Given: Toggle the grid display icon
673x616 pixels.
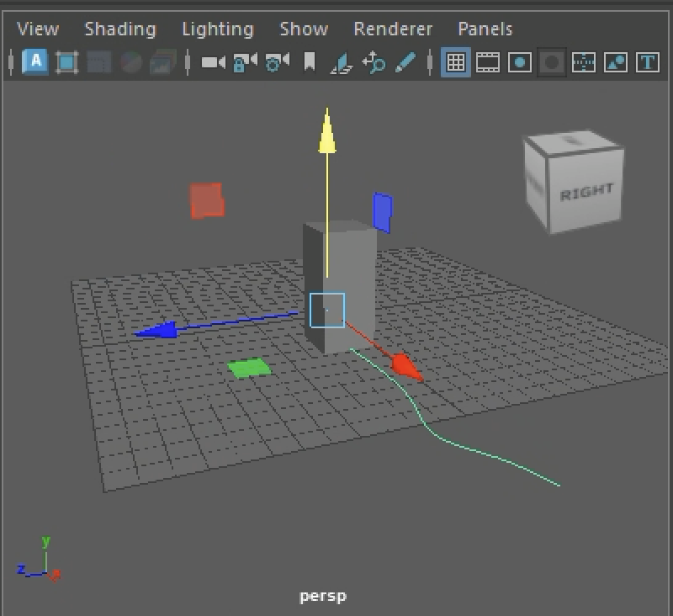Looking at the screenshot, I should pos(455,62).
